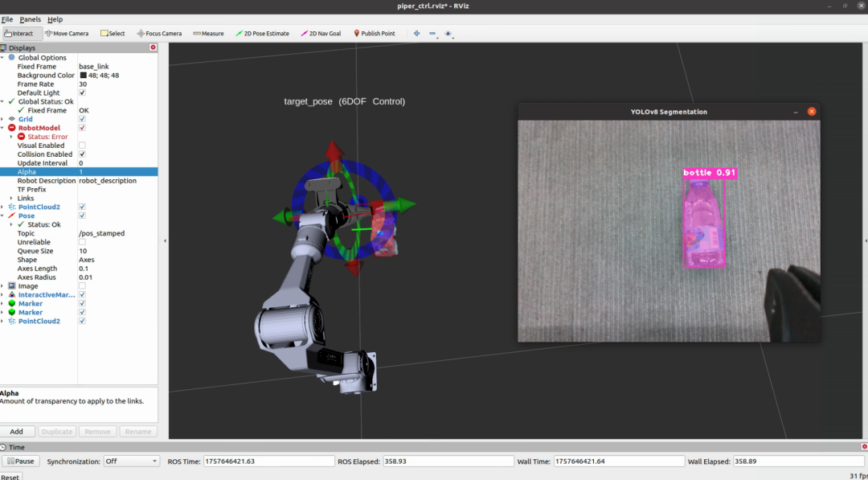Activate the 2D Pose Estimate tool

pyautogui.click(x=262, y=33)
